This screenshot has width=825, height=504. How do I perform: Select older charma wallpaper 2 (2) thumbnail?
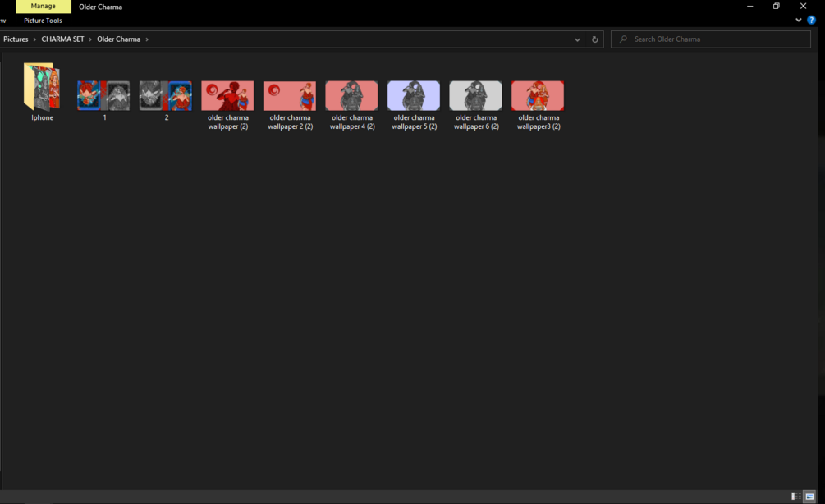click(290, 95)
